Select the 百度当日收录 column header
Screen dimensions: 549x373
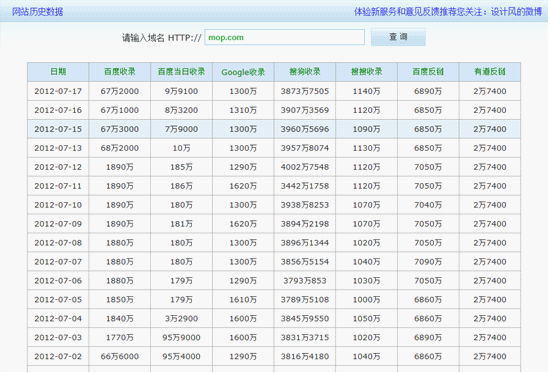click(x=181, y=72)
